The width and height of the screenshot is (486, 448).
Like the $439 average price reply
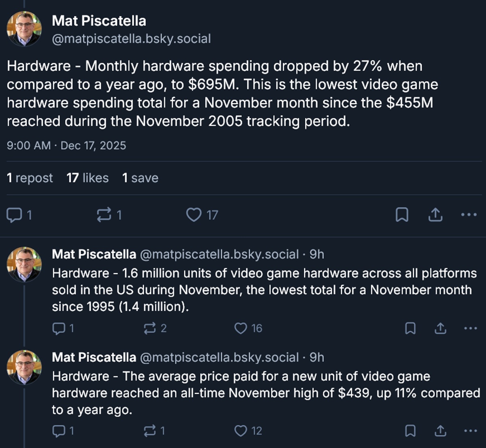241,431
